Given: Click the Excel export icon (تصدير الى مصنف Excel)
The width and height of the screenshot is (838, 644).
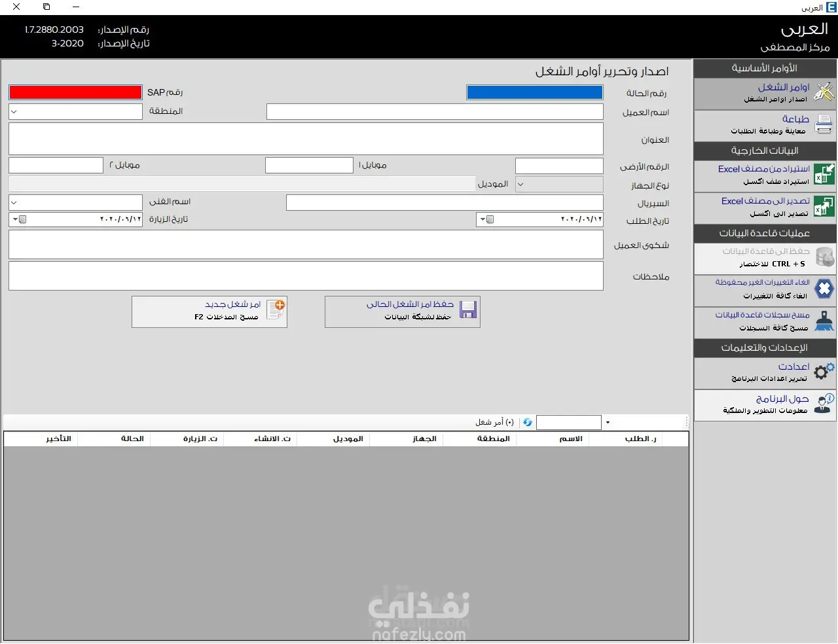Looking at the screenshot, I should tap(824, 206).
